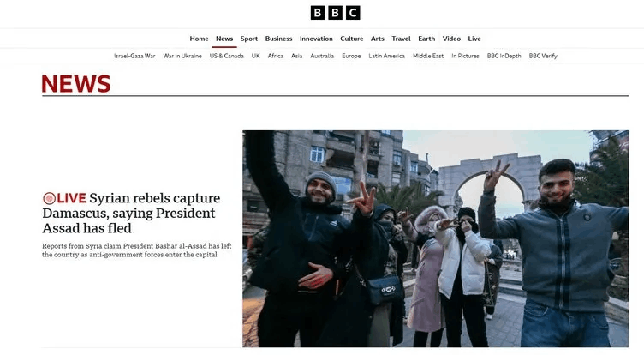
Task: Go to the Arts section
Action: tap(378, 39)
